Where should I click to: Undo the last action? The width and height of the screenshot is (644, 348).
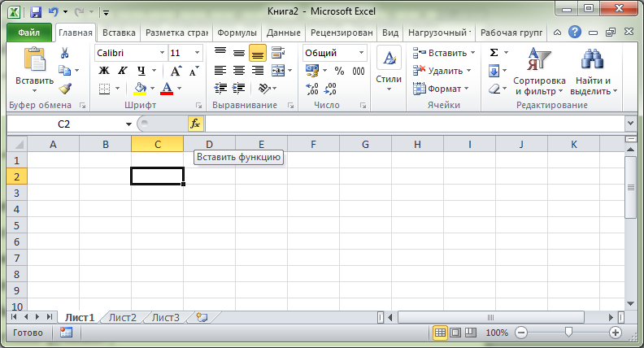coord(54,12)
